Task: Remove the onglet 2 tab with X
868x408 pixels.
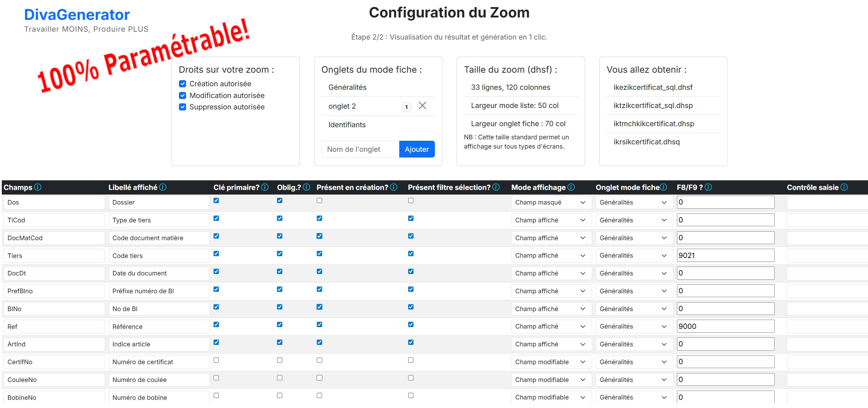Action: click(x=422, y=105)
